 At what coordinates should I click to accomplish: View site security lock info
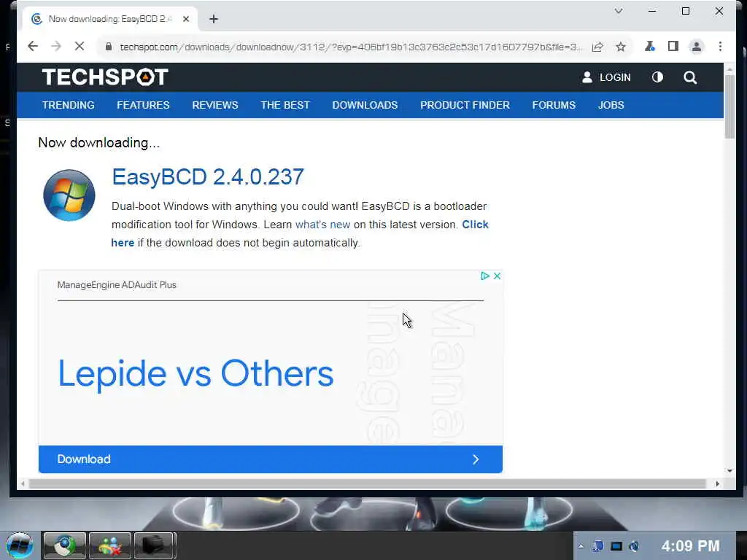tap(109, 47)
